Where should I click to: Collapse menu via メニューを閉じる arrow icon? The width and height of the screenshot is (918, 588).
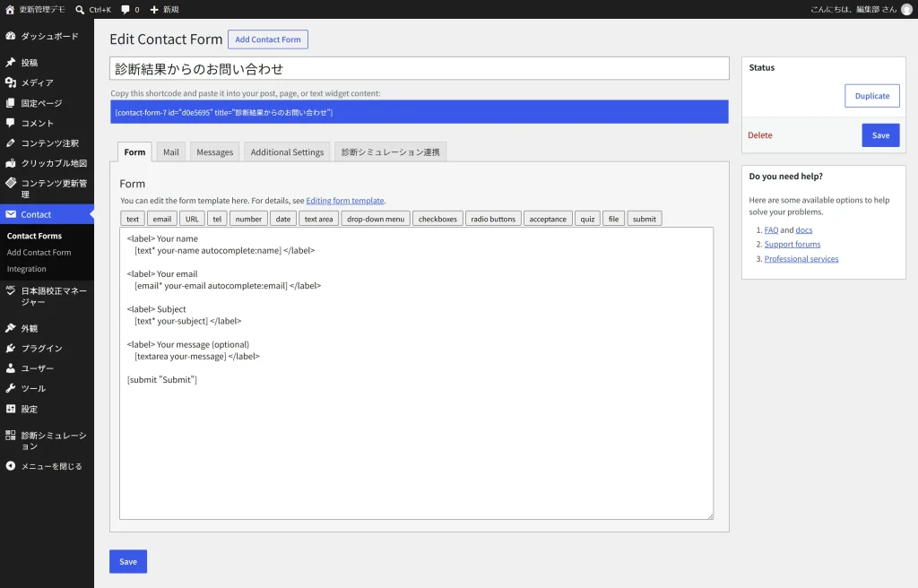11,466
